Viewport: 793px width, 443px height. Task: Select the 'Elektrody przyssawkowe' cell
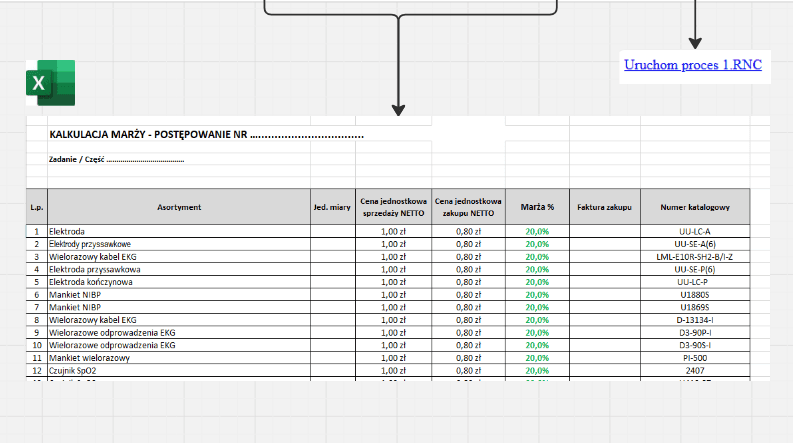pyautogui.click(x=179, y=244)
